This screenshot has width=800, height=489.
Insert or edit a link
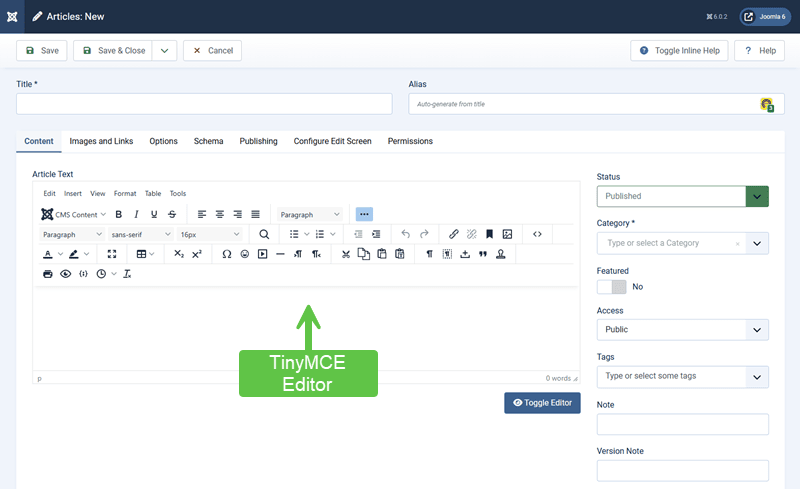point(454,234)
